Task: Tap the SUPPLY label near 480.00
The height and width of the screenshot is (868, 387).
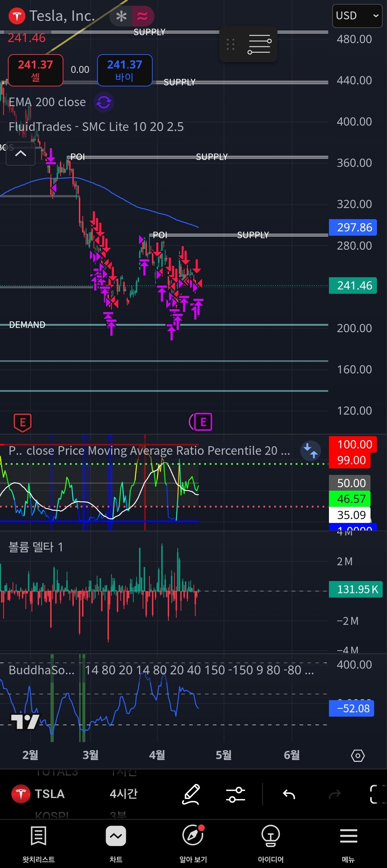Action: [149, 32]
